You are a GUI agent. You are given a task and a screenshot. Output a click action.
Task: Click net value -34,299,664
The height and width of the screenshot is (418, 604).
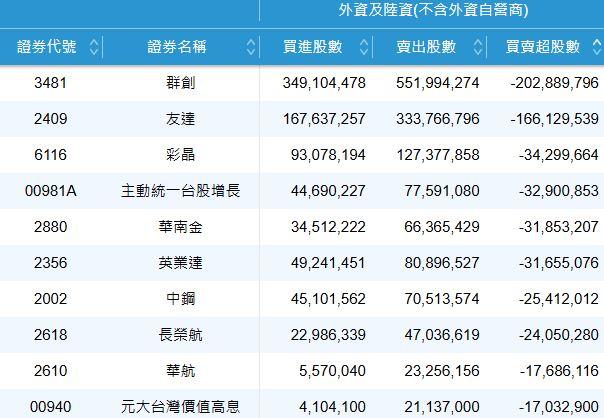tap(559, 155)
